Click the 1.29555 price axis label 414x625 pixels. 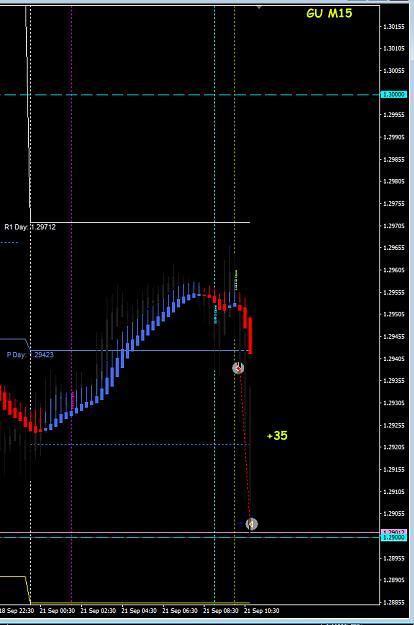point(394,293)
